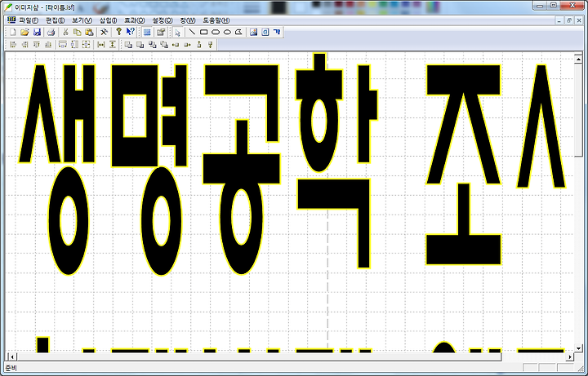Screen dimensions: 588x376
Task: Insert a symbol with the blue framed letter icon
Action: click(265, 32)
